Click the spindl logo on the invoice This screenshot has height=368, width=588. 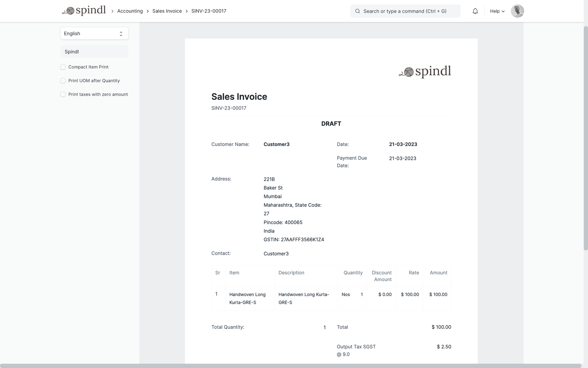tap(425, 72)
